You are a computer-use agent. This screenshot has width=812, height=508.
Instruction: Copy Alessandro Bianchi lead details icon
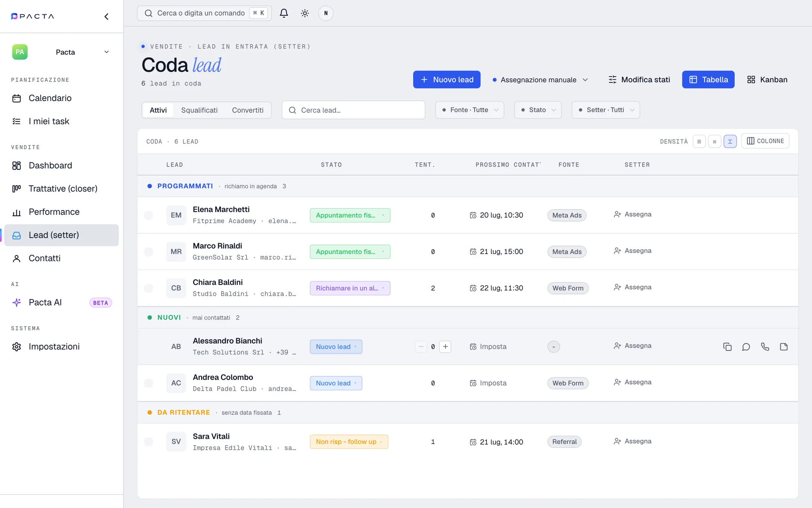point(727,347)
